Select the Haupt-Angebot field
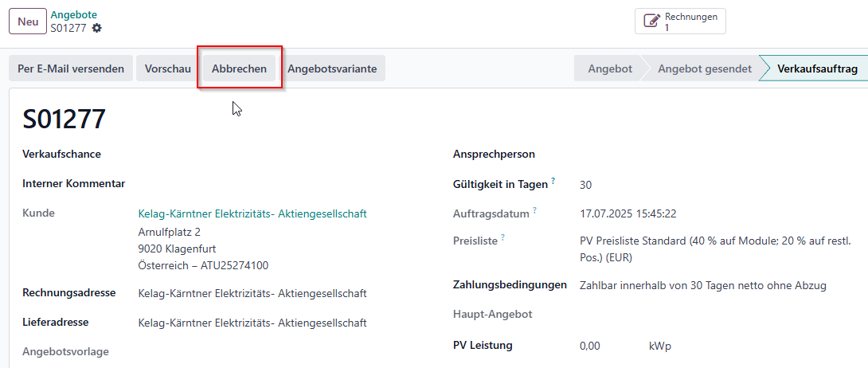The image size is (868, 368). 493,315
